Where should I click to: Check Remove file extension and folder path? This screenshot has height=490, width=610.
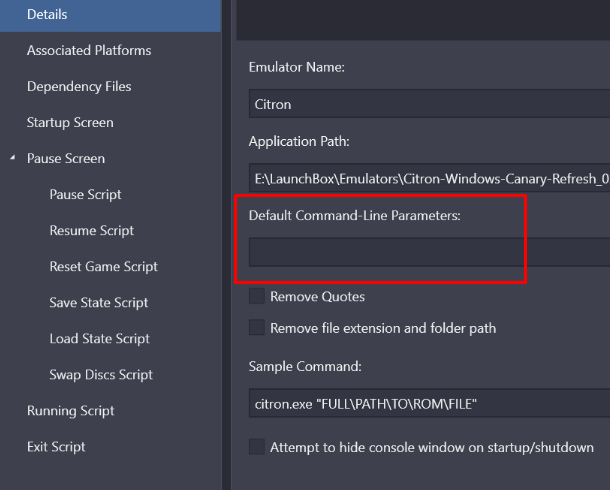257,327
